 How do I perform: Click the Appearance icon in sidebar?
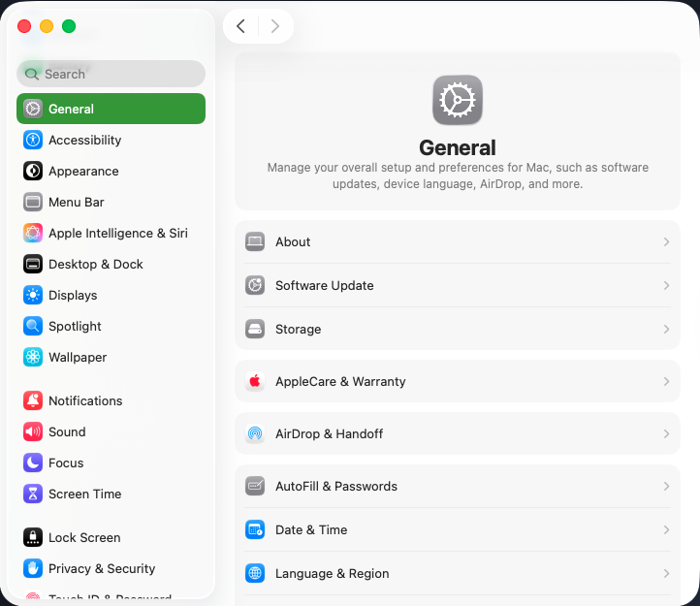33,171
